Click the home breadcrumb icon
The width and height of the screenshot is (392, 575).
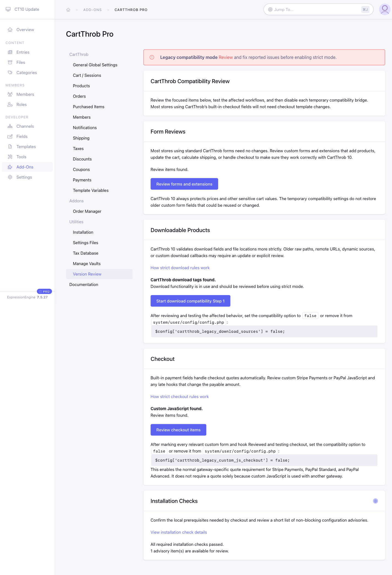click(68, 10)
